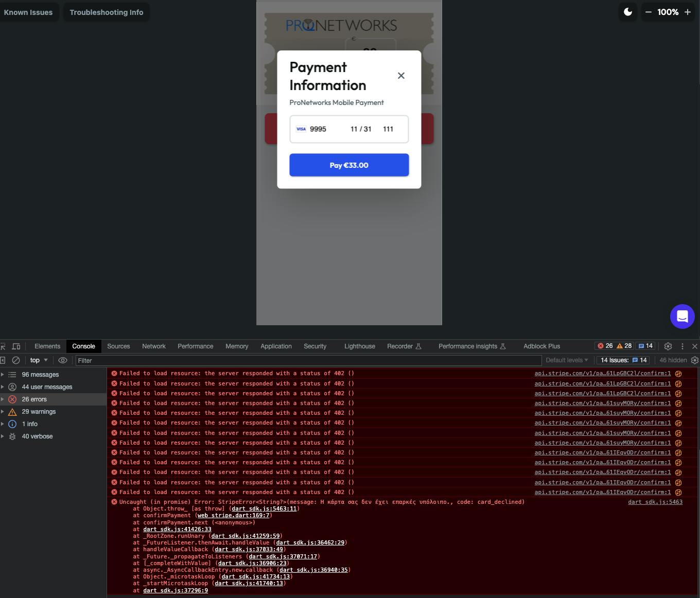This screenshot has width=700, height=598.
Task: Click the zoom in plus button
Action: click(688, 12)
